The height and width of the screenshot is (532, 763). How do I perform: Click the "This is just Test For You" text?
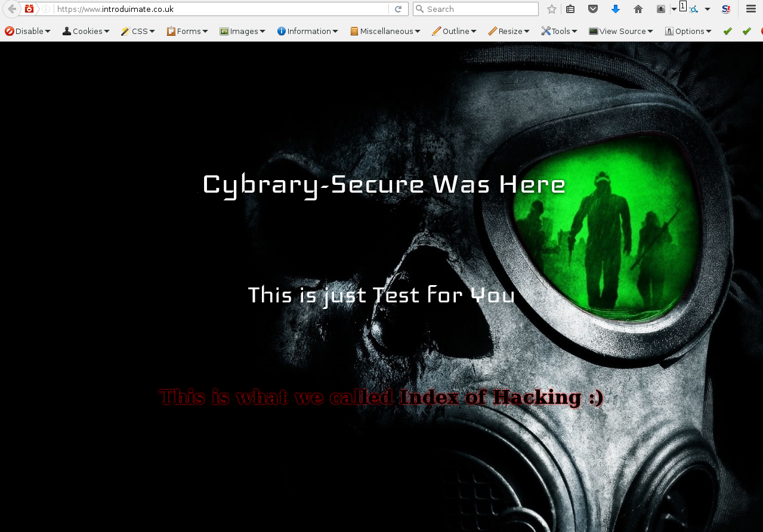381,295
